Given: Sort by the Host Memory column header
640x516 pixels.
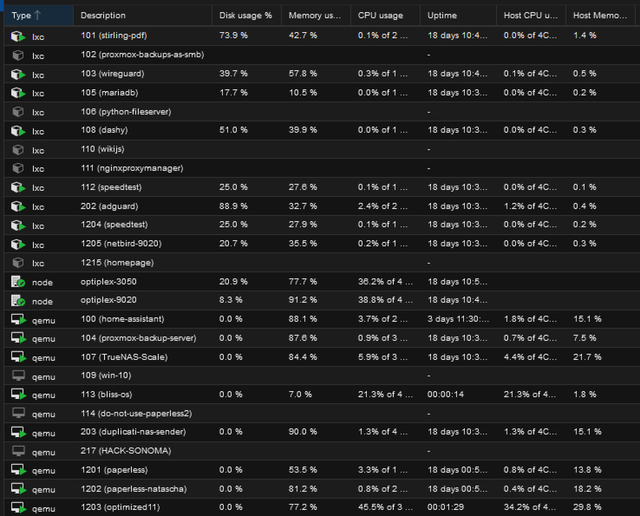Looking at the screenshot, I should tap(603, 16).
